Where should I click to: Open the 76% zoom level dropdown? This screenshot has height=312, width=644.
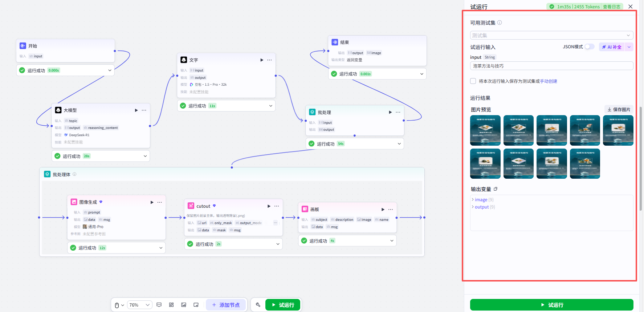pos(139,305)
